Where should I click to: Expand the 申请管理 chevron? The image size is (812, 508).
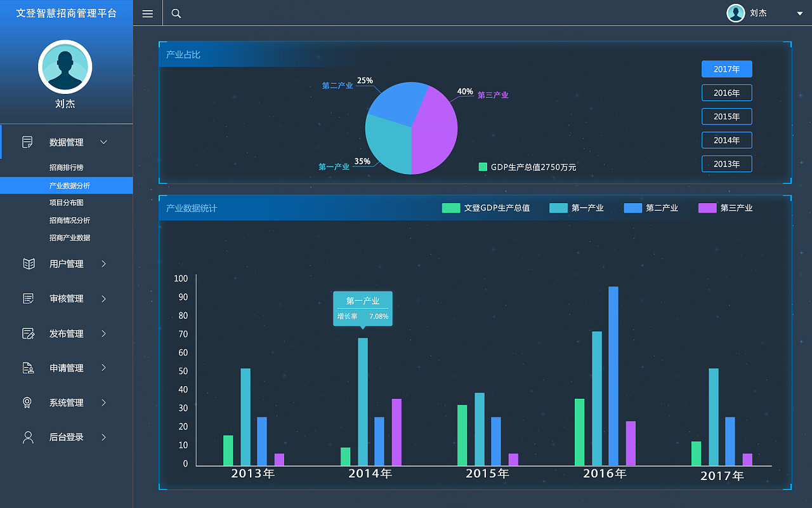click(x=104, y=368)
